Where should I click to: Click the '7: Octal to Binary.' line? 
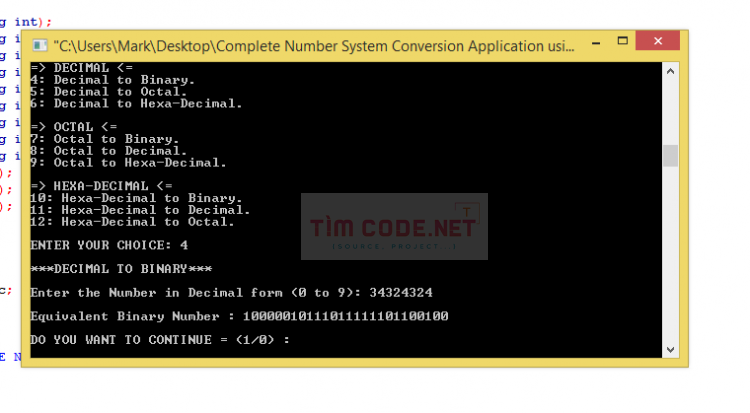[105, 139]
